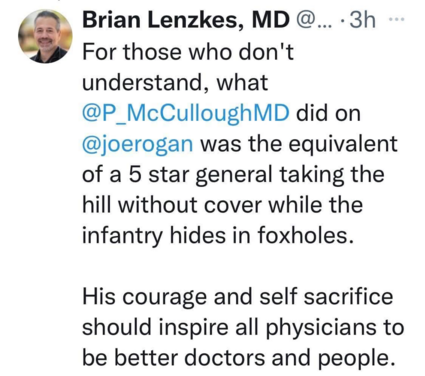Open the Brian Lenzkes, MD display name

click(x=186, y=20)
